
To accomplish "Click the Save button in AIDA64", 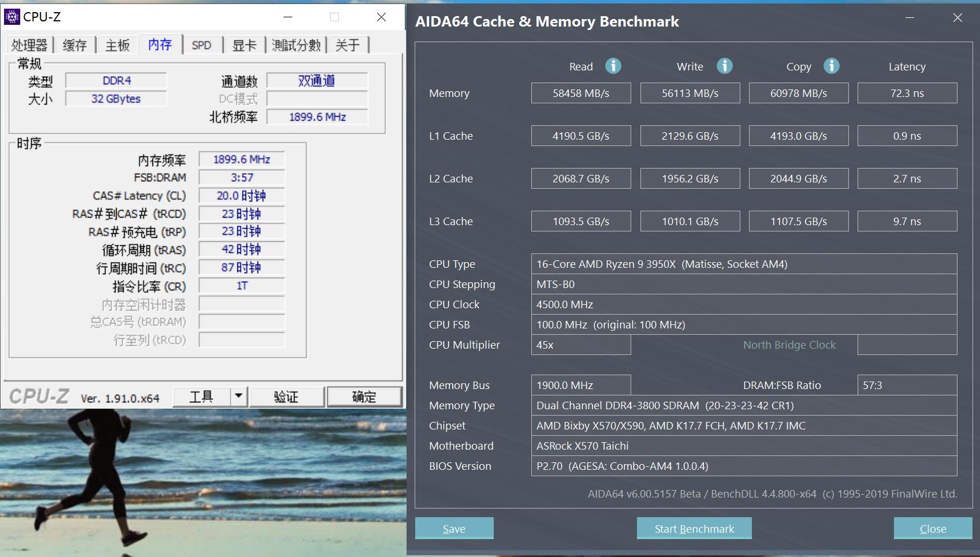I will click(454, 528).
